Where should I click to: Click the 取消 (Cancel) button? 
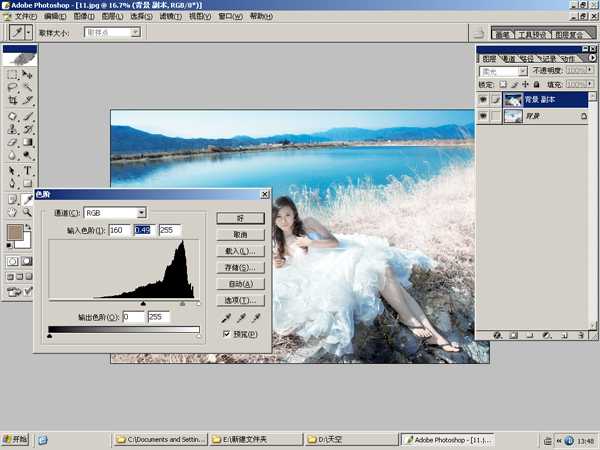240,234
